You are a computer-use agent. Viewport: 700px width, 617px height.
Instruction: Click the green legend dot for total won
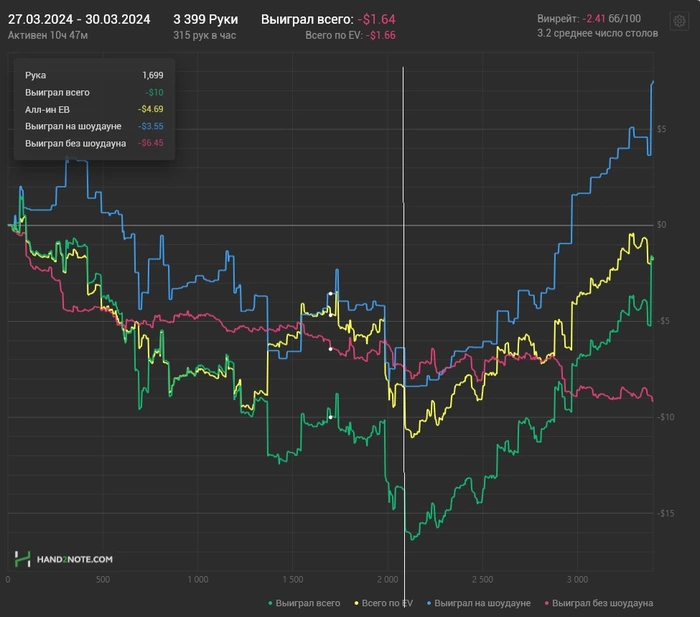pos(271,603)
